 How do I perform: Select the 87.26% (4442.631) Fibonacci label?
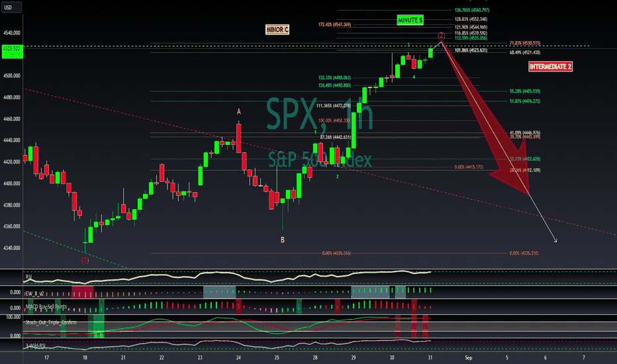coord(335,138)
